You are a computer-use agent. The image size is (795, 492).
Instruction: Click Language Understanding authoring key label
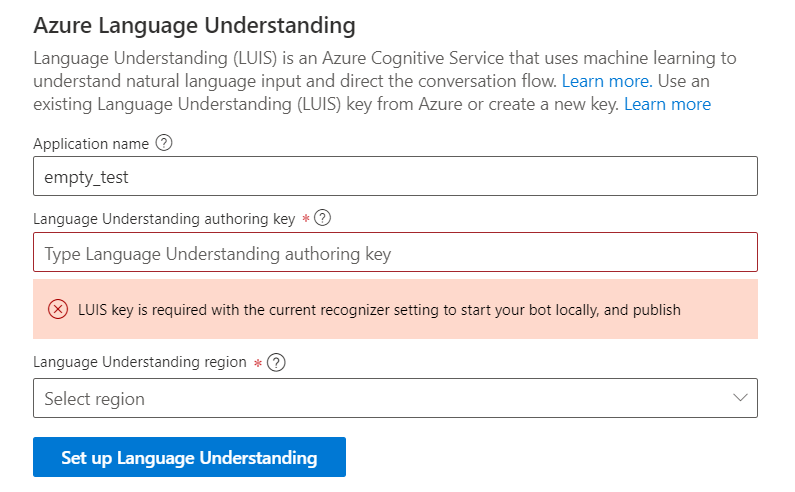pos(164,219)
